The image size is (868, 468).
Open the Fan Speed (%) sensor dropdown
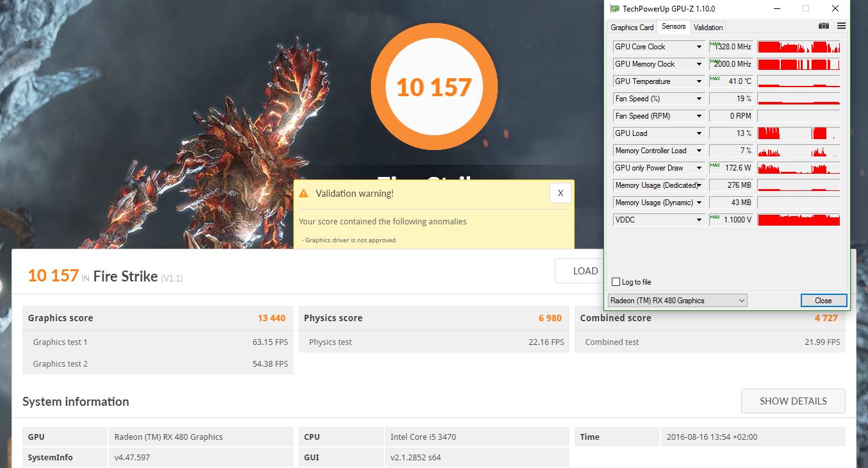click(x=700, y=99)
